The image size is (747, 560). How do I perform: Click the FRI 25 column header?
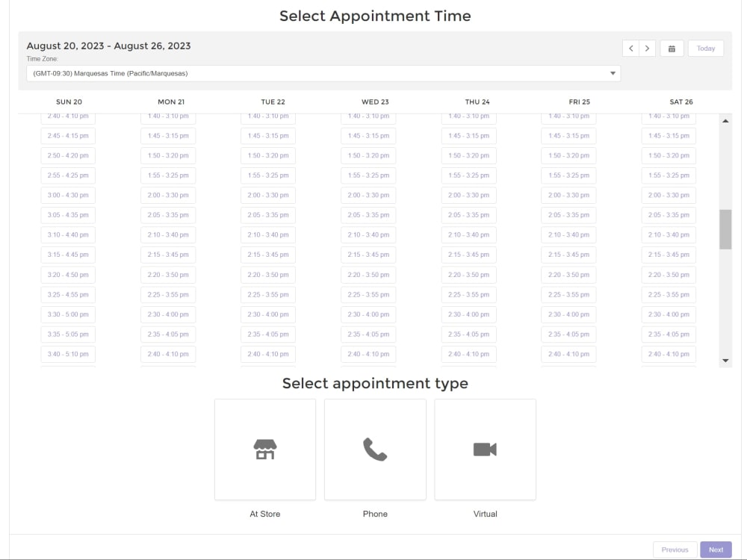[580, 102]
